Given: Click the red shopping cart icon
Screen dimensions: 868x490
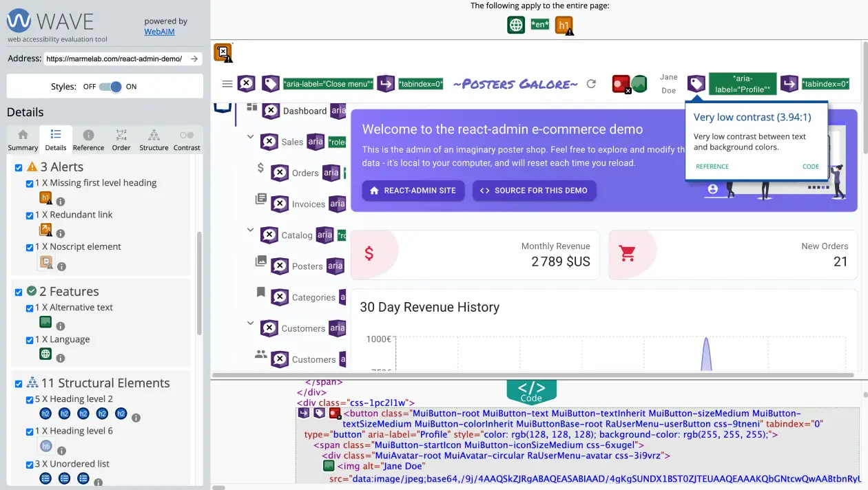Looking at the screenshot, I should pos(627,253).
